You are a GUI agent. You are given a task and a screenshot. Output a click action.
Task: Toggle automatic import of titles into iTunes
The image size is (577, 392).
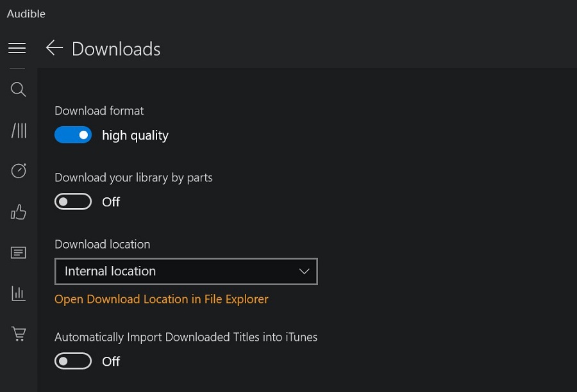pyautogui.click(x=73, y=361)
